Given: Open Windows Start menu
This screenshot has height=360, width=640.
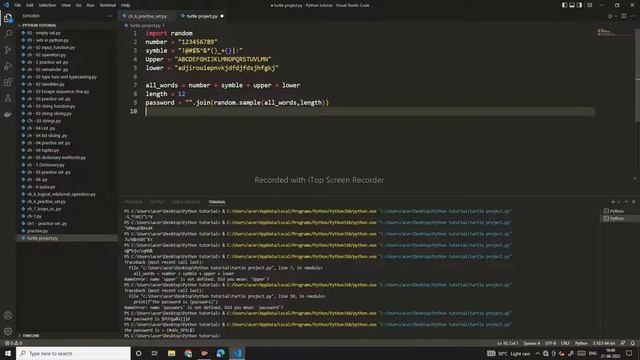Looking at the screenshot, I should coord(8,353).
